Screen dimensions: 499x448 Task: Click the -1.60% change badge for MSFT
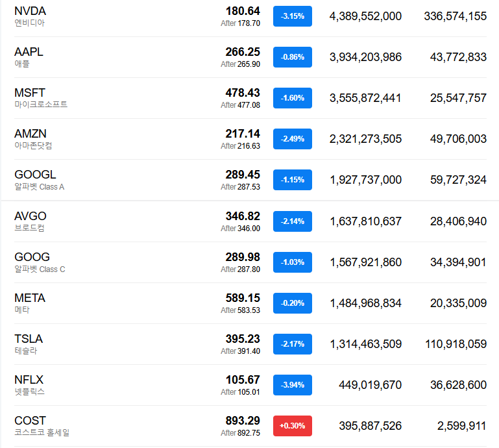coord(293,98)
